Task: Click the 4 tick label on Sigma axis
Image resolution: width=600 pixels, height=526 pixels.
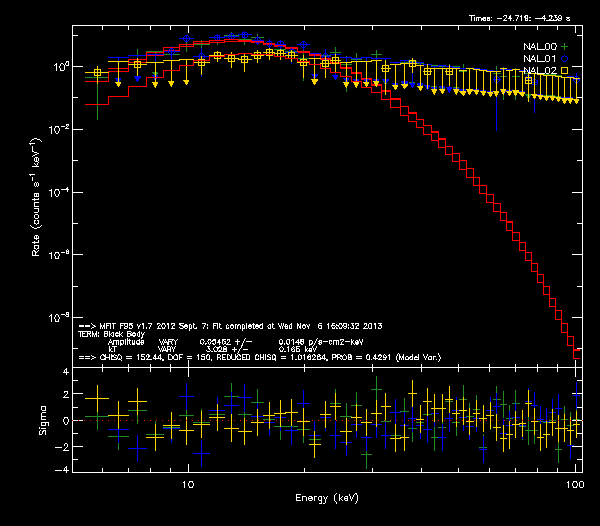Action: [64, 372]
